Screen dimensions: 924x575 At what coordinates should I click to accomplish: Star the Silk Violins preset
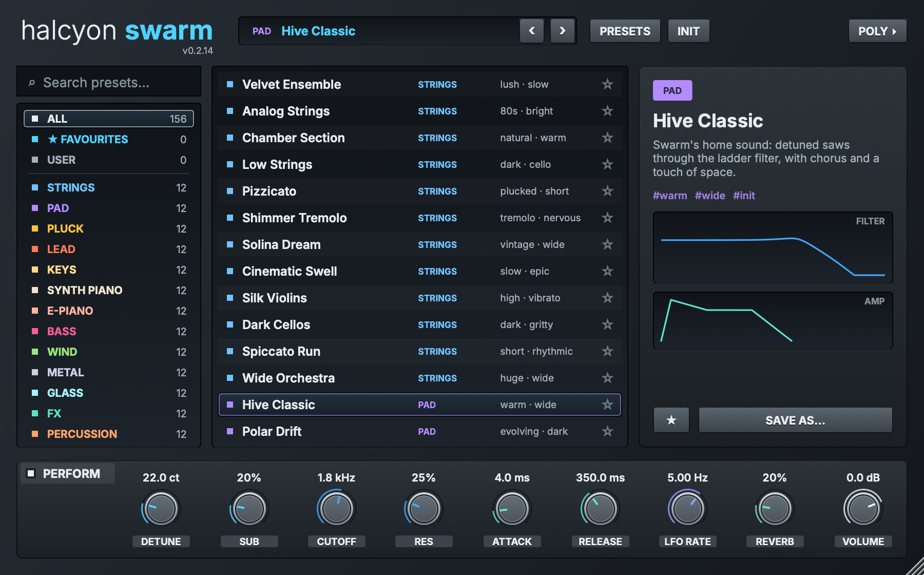click(607, 298)
